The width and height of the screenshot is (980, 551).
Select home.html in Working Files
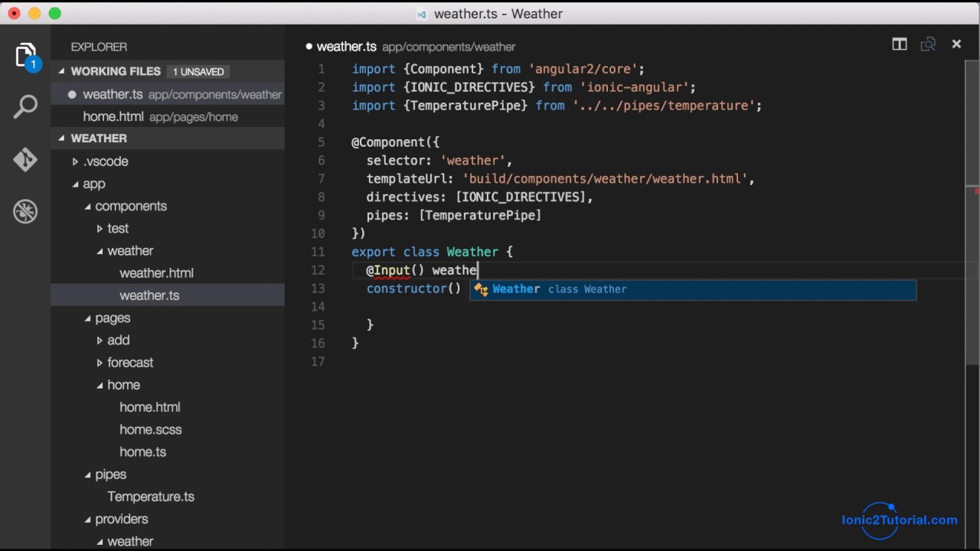click(168, 116)
